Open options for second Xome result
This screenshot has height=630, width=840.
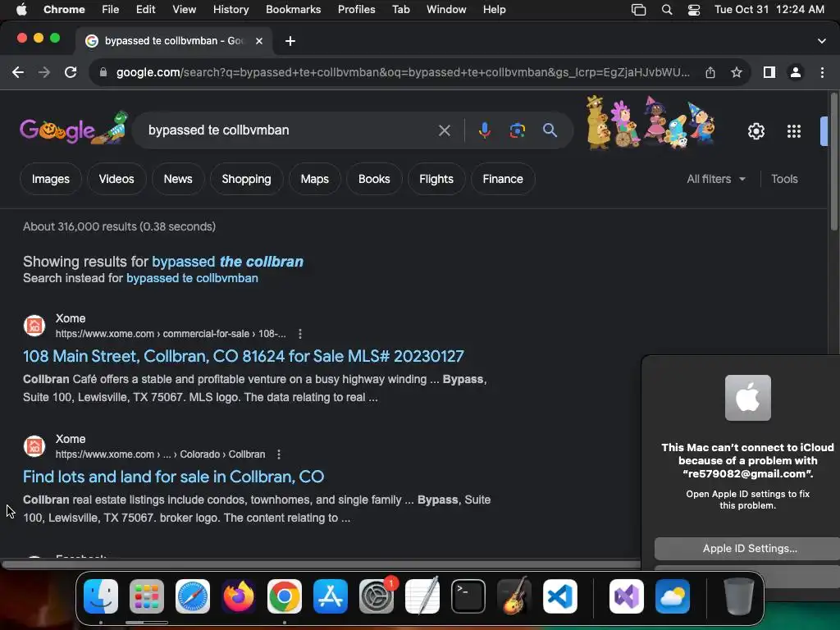pyautogui.click(x=279, y=454)
